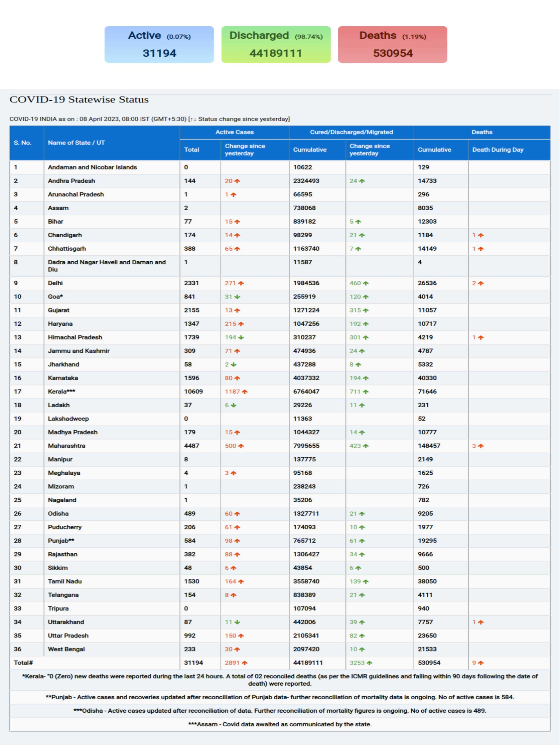Click red arrow in Total row deaths
The height and width of the screenshot is (745, 560).
pos(480,663)
